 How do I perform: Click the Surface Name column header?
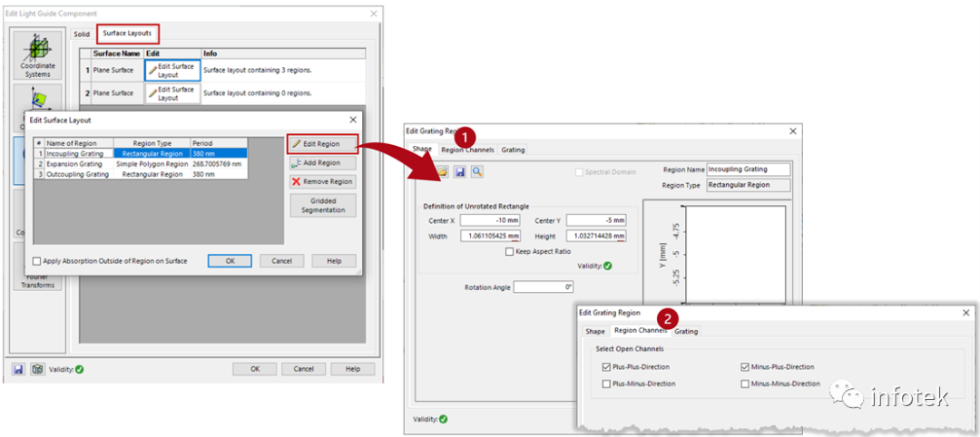tap(117, 53)
